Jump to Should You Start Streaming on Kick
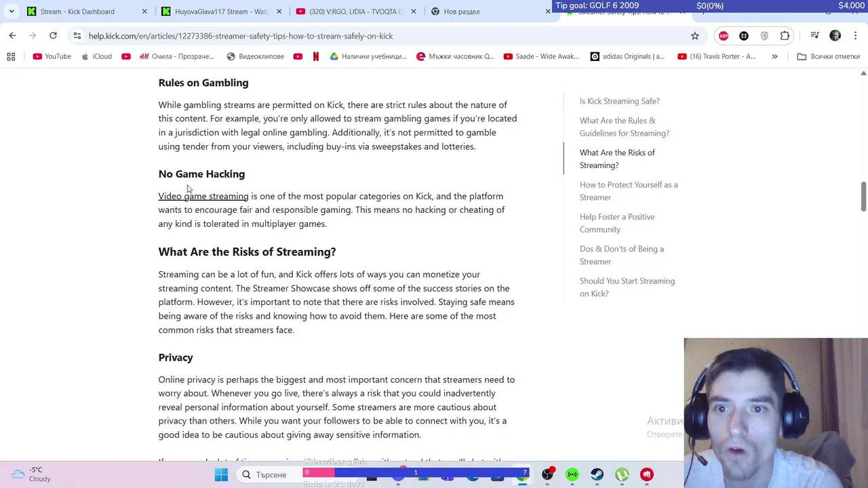This screenshot has width=868, height=488. point(627,287)
